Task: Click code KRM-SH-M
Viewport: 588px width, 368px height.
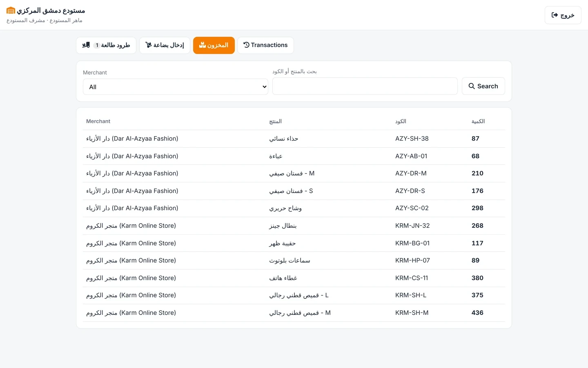Action: coord(412,313)
